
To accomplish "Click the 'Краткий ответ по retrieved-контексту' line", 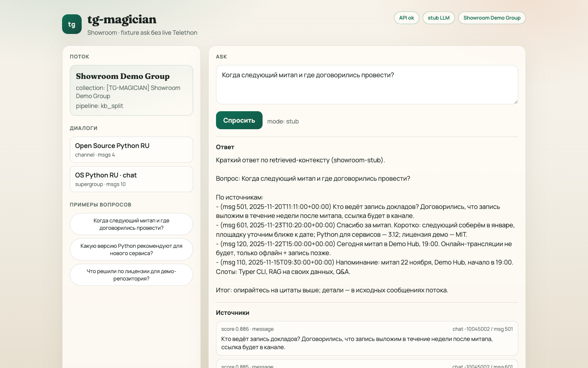I will (x=301, y=160).
